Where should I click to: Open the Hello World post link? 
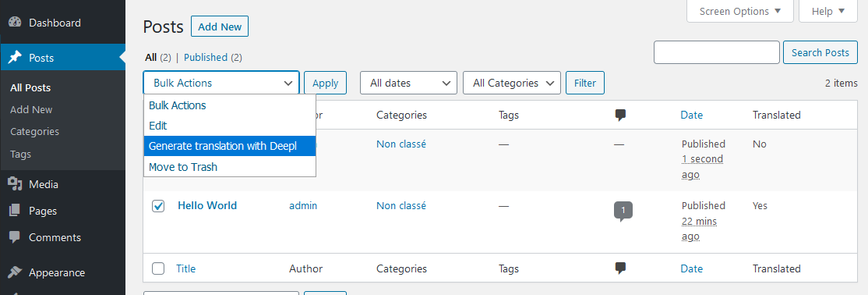pyautogui.click(x=207, y=205)
